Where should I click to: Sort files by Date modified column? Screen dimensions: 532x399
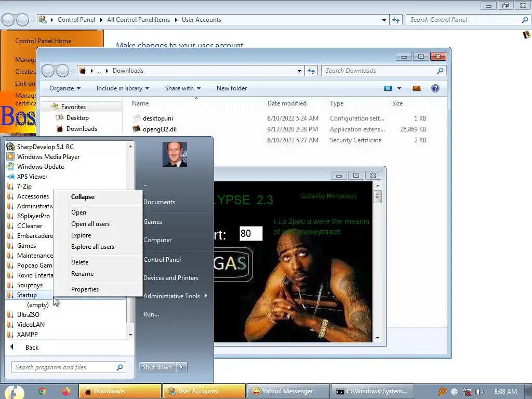point(287,103)
